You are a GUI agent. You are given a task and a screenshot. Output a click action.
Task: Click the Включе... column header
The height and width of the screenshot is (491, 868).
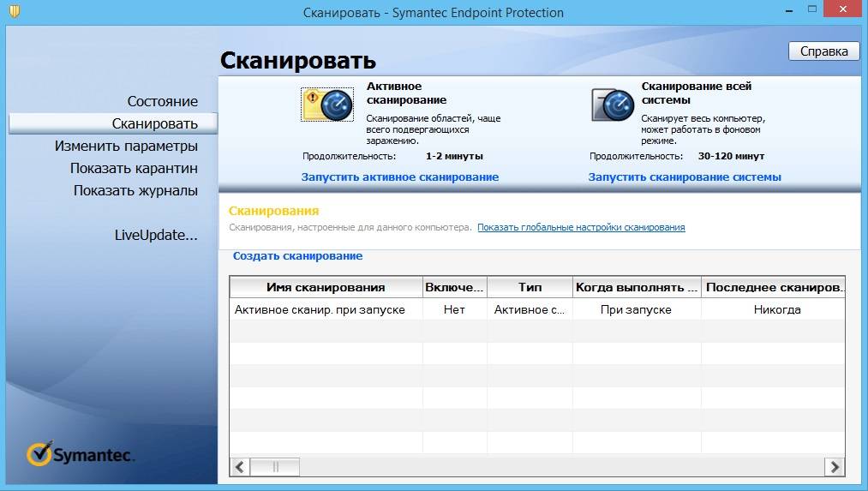point(454,287)
